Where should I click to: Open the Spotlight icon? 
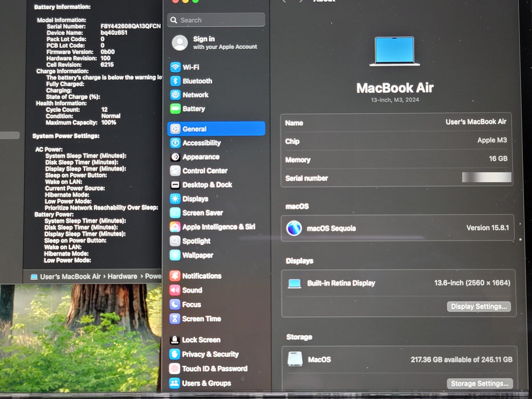(x=175, y=241)
